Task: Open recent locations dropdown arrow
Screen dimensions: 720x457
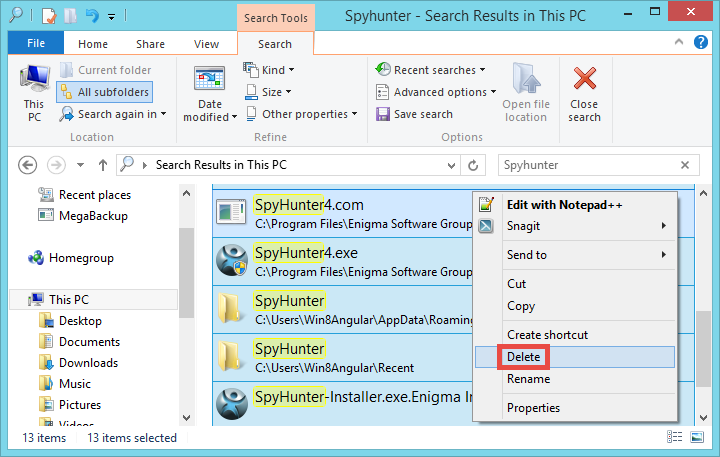Action: click(80, 165)
